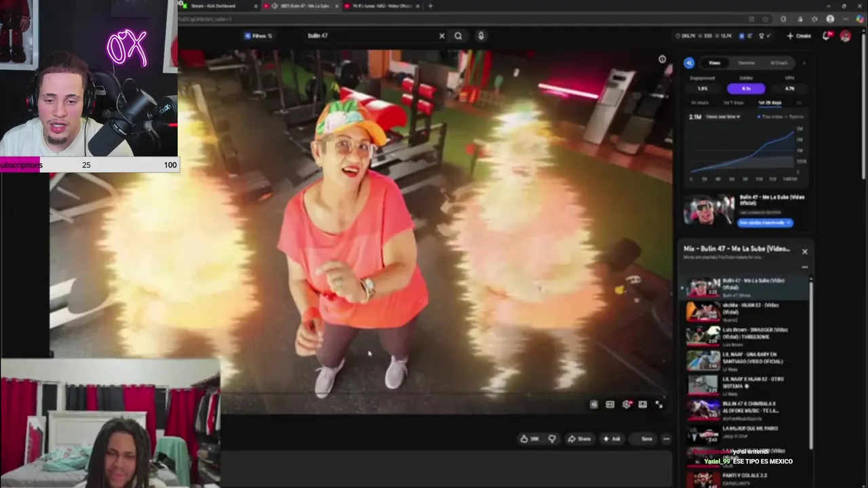Activate voice search microphone icon
Screen dimensions: 868x488
tap(481, 36)
